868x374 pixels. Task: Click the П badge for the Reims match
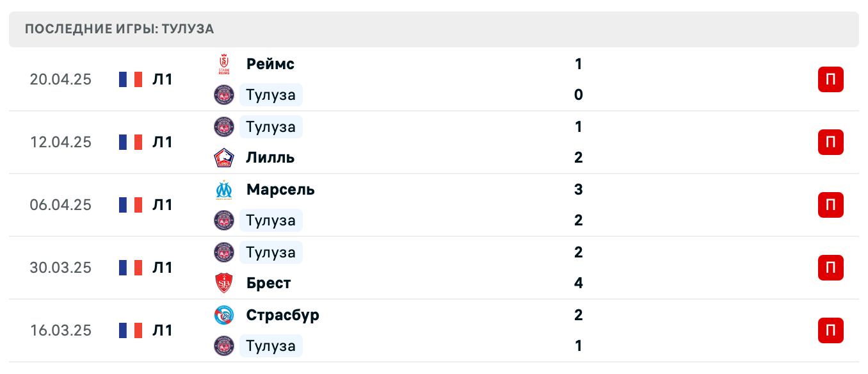[x=830, y=79]
